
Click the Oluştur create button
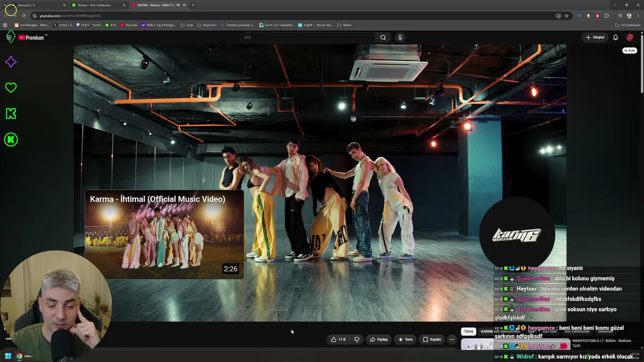[x=595, y=37]
